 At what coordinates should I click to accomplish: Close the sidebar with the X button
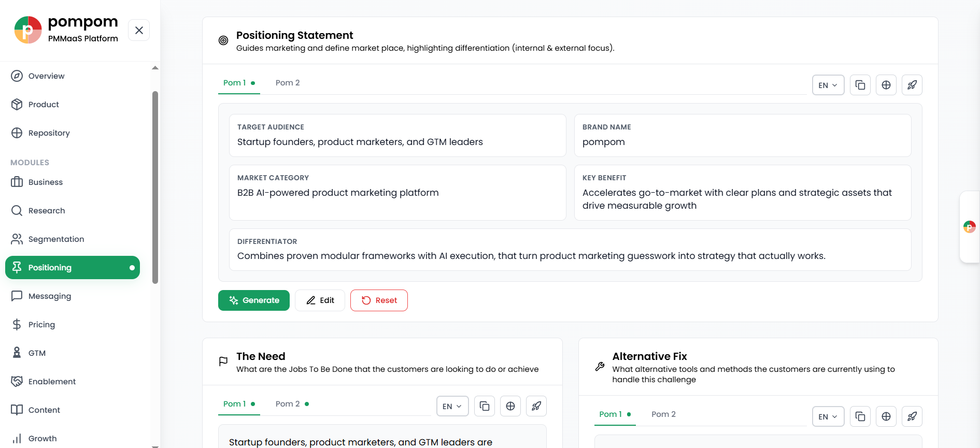pos(139,30)
